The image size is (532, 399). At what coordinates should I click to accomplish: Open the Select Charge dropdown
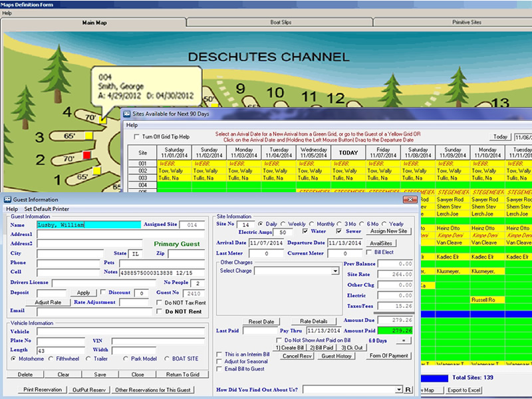[x=335, y=271]
